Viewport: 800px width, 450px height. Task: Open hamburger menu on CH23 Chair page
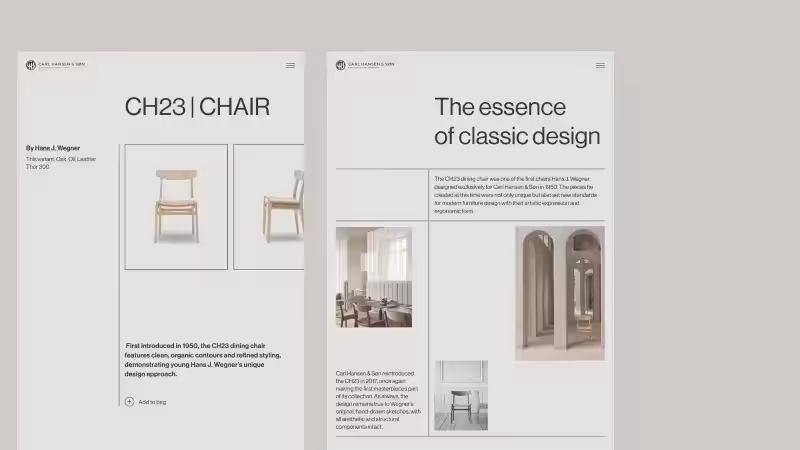point(290,65)
